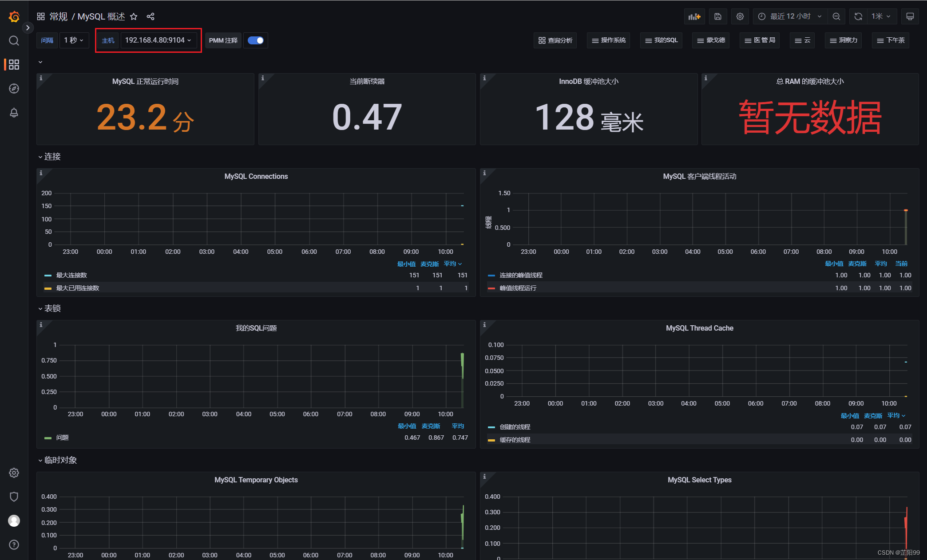Show info for 当前断续器 panel
This screenshot has height=560, width=927.
pyautogui.click(x=263, y=78)
